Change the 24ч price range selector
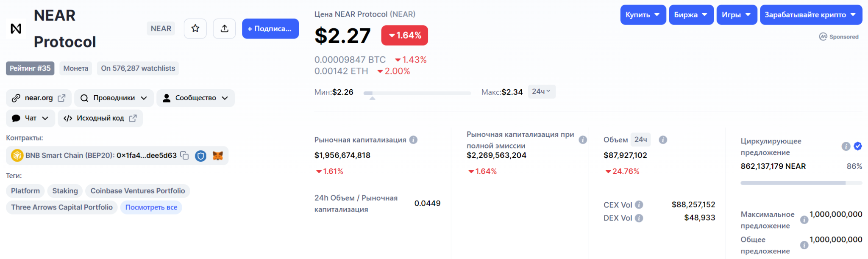 [542, 91]
